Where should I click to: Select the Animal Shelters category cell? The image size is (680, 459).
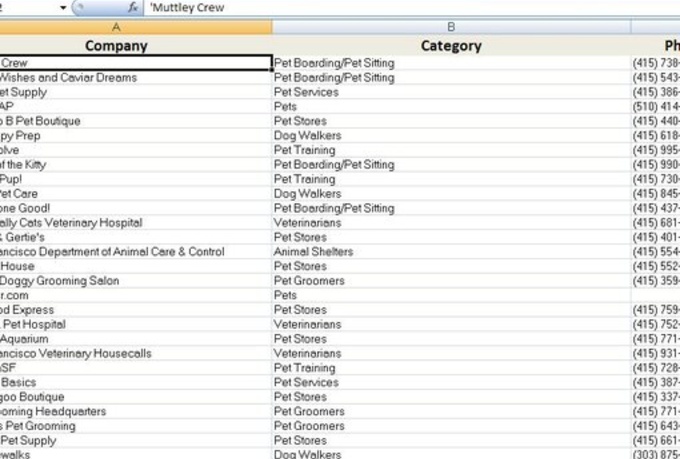click(451, 252)
